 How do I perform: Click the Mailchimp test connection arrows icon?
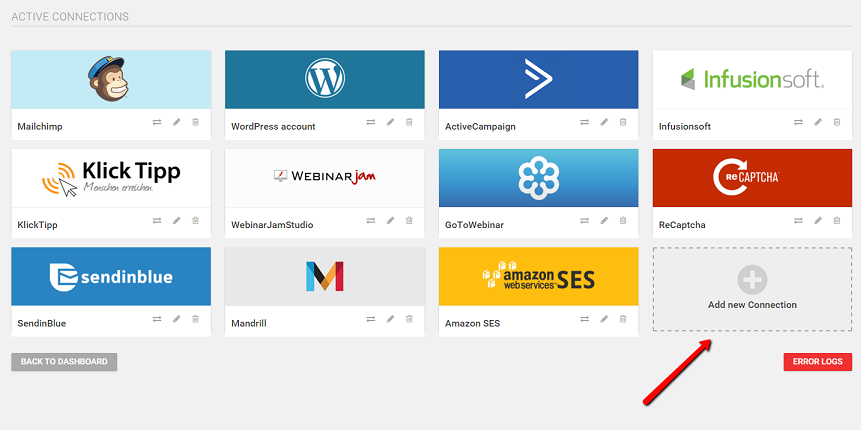pos(157,122)
